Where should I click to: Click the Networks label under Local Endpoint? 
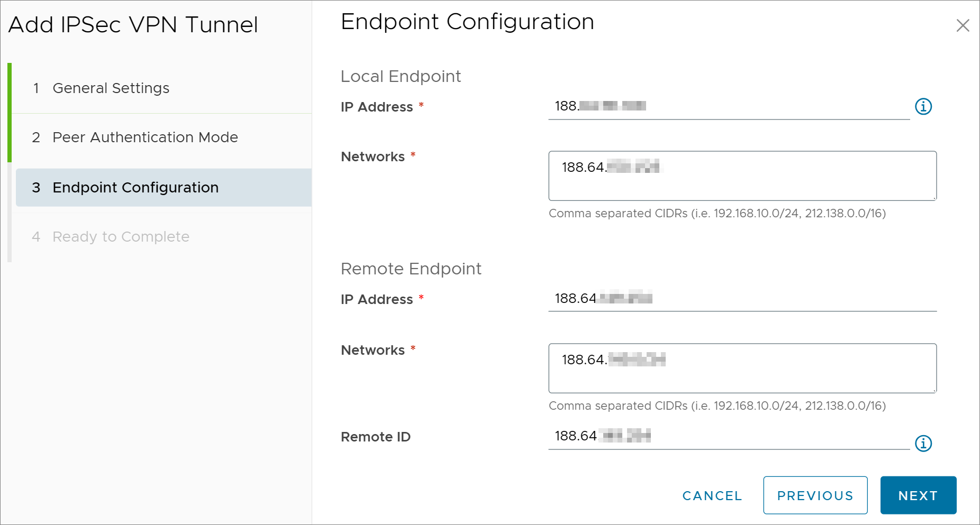[373, 156]
